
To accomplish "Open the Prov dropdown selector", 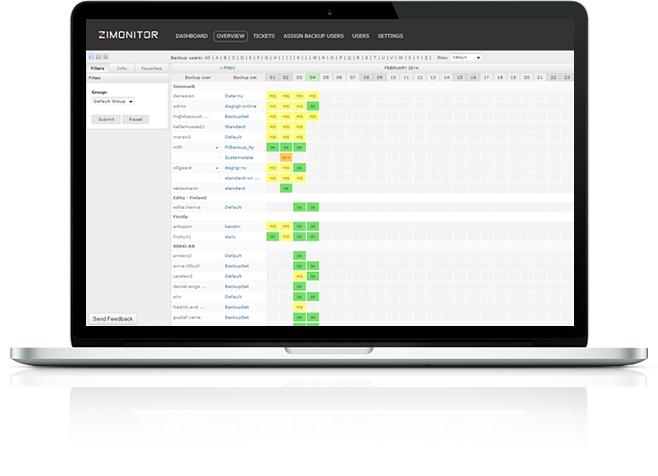I will click(465, 58).
